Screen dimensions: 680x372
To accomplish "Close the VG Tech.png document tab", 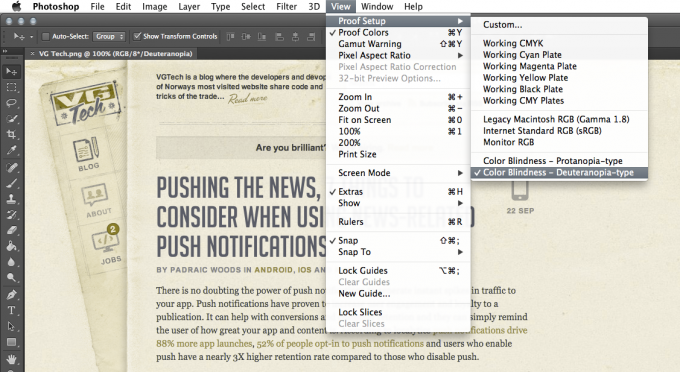I will click(x=33, y=54).
